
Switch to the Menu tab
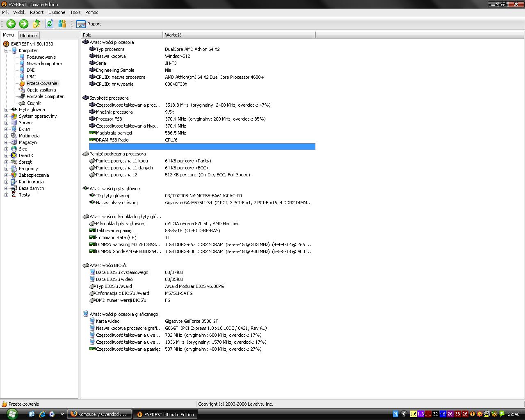point(9,35)
